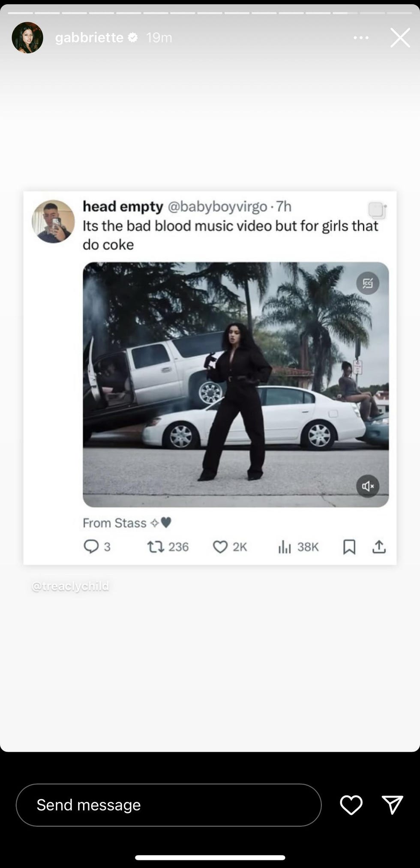Close the story viewer
The image size is (420, 868).
coord(400,38)
